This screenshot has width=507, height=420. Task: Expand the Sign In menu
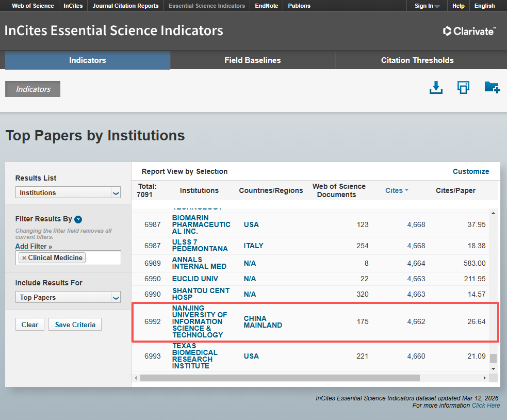pyautogui.click(x=427, y=6)
